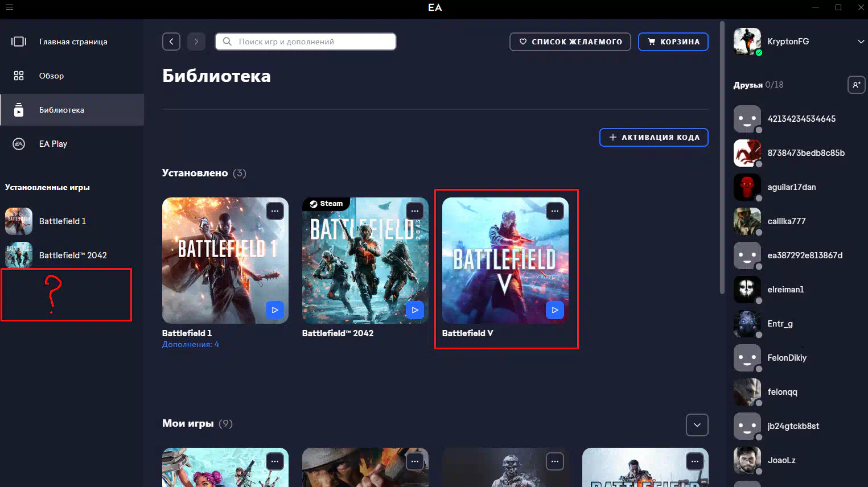Open options menu on Battlefield 2042 card

415,211
